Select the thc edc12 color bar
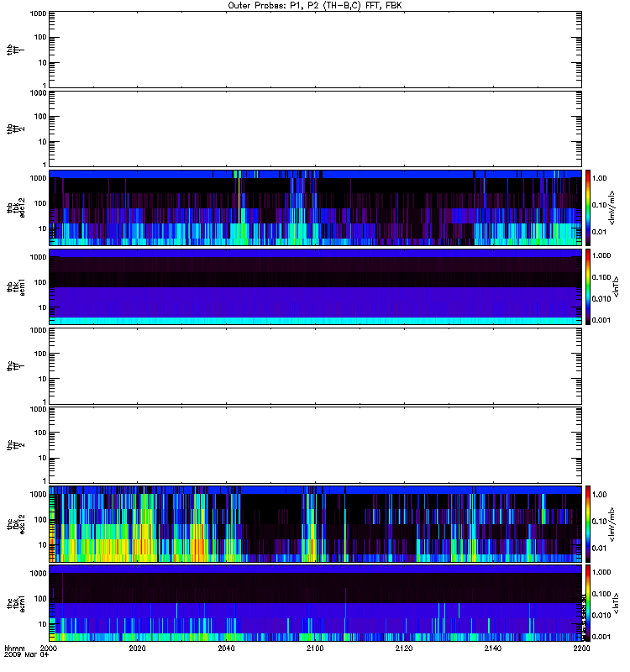The image size is (630, 672). (588, 524)
